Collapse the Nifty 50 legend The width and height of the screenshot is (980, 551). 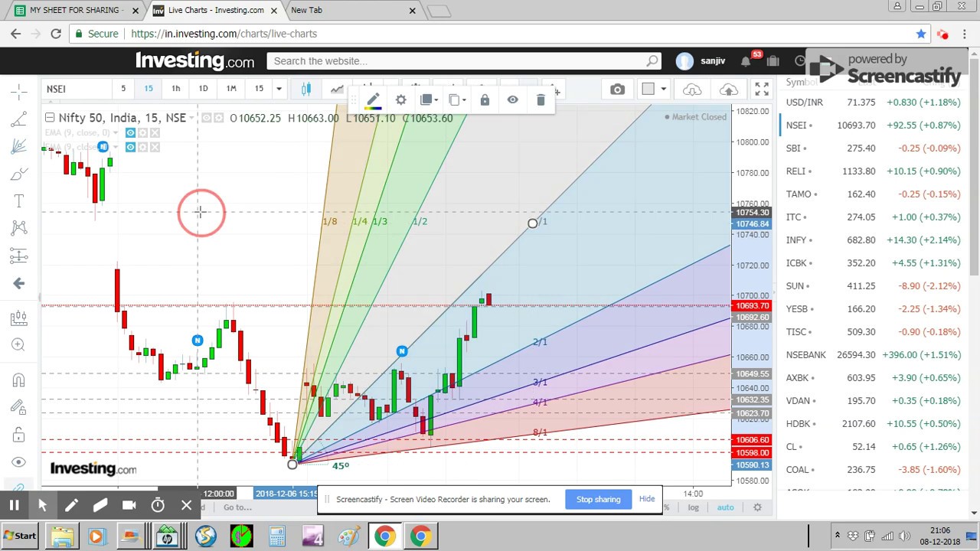pyautogui.click(x=50, y=118)
